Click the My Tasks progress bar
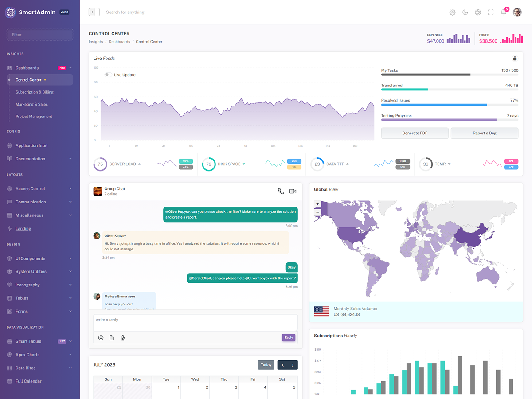The image size is (532, 399). tap(450, 74)
